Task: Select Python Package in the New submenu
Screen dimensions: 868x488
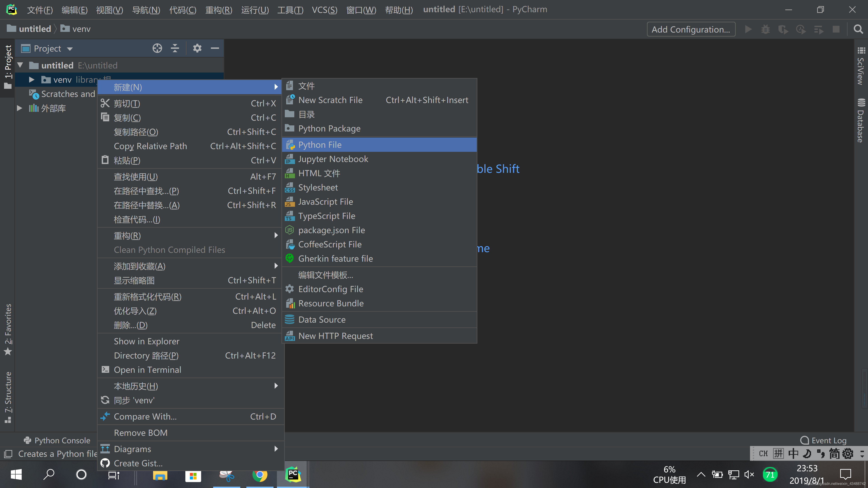Action: (x=380, y=129)
